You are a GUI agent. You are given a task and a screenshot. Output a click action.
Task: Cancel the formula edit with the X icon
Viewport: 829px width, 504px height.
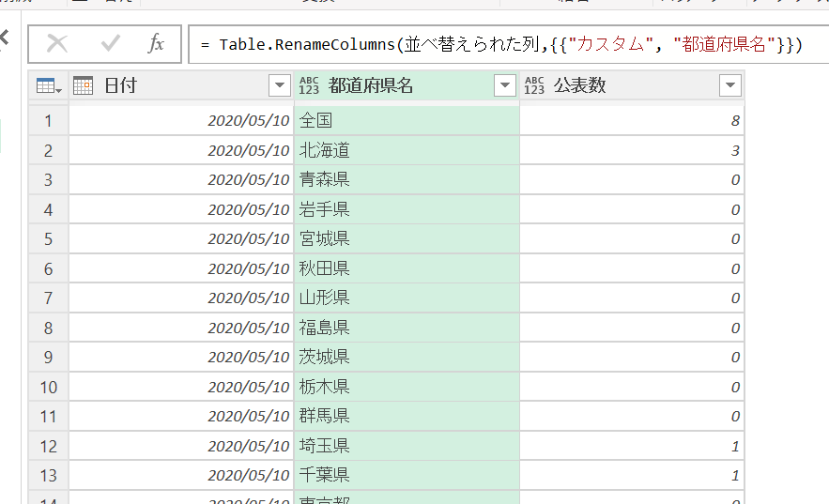pyautogui.click(x=57, y=44)
